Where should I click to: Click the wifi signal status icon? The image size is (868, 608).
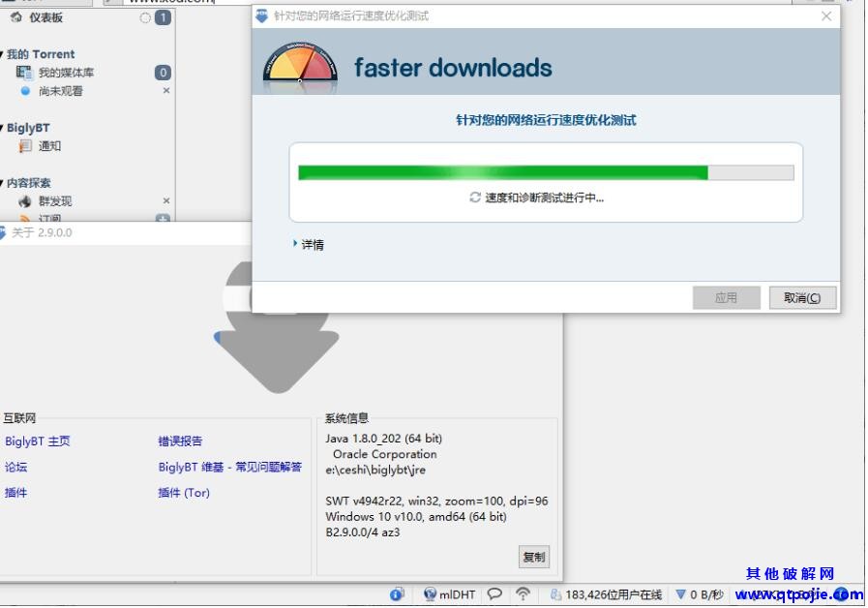tap(523, 594)
